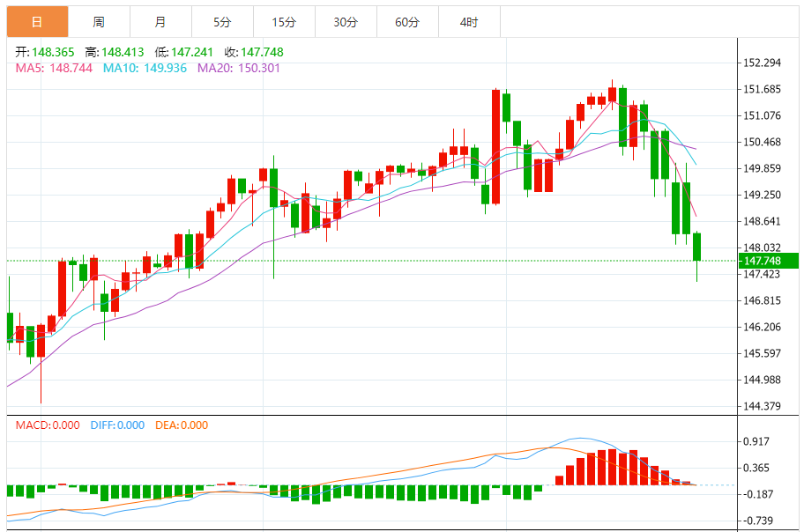Open the 5分 timeframe tab

click(x=222, y=22)
